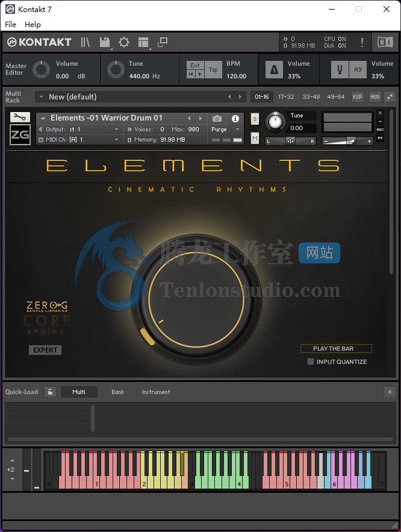Select rack page 01-16
This screenshot has width=401, height=532.
click(x=262, y=97)
